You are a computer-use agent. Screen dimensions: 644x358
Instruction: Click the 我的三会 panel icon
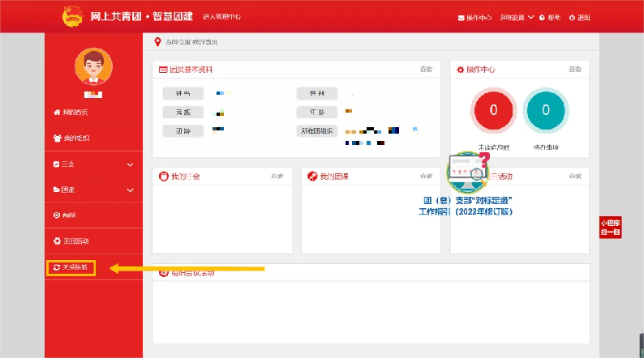(x=164, y=176)
